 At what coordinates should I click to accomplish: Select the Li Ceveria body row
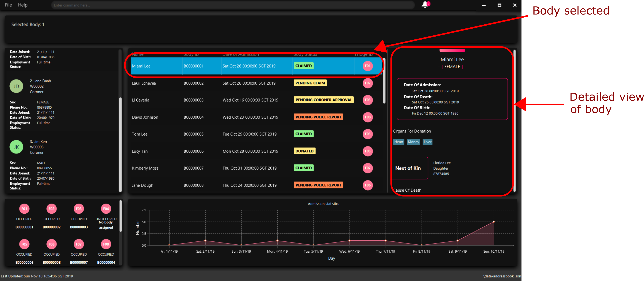point(256,100)
